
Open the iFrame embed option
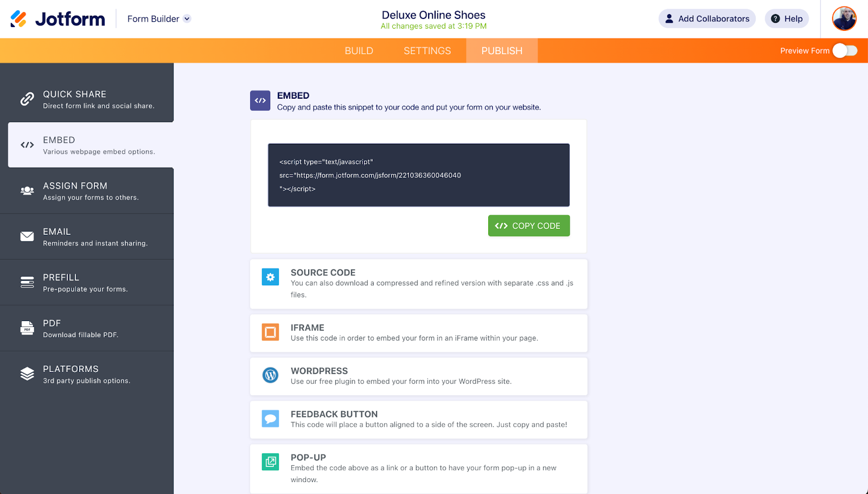[x=419, y=333]
